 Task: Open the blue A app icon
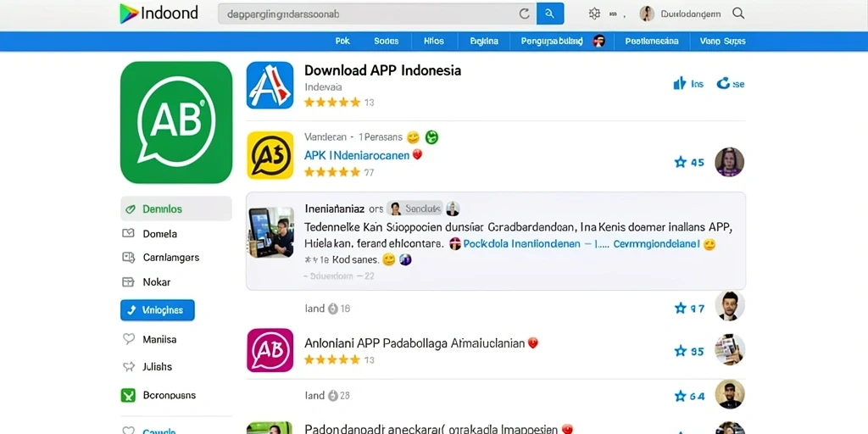[270, 86]
